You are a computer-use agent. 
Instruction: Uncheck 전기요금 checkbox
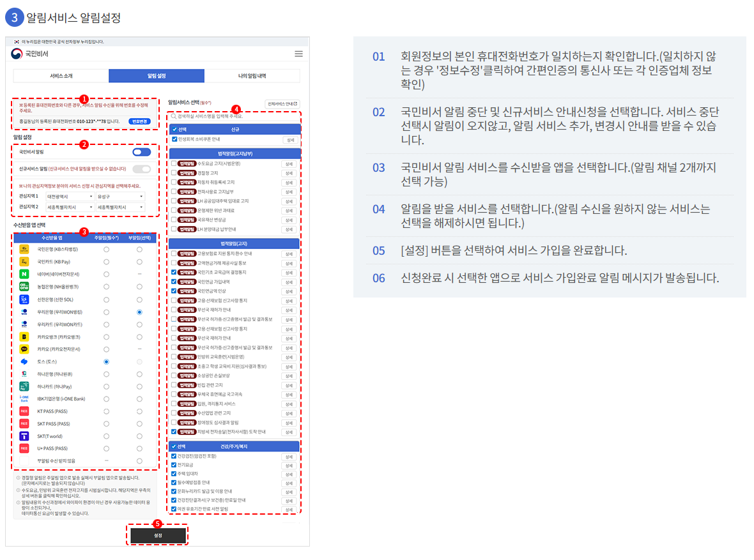pyautogui.click(x=174, y=465)
